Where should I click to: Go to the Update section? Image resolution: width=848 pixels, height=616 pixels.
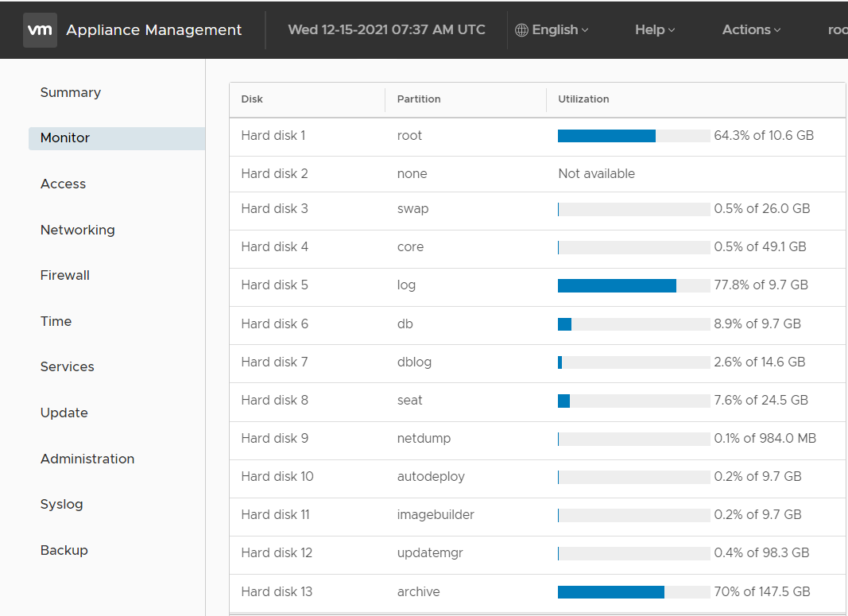click(x=64, y=413)
